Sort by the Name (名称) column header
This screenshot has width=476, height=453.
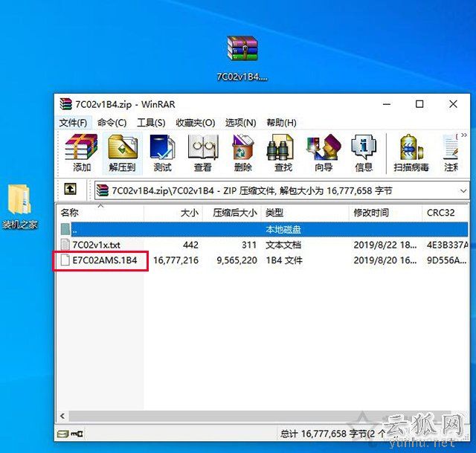pyautogui.click(x=100, y=213)
